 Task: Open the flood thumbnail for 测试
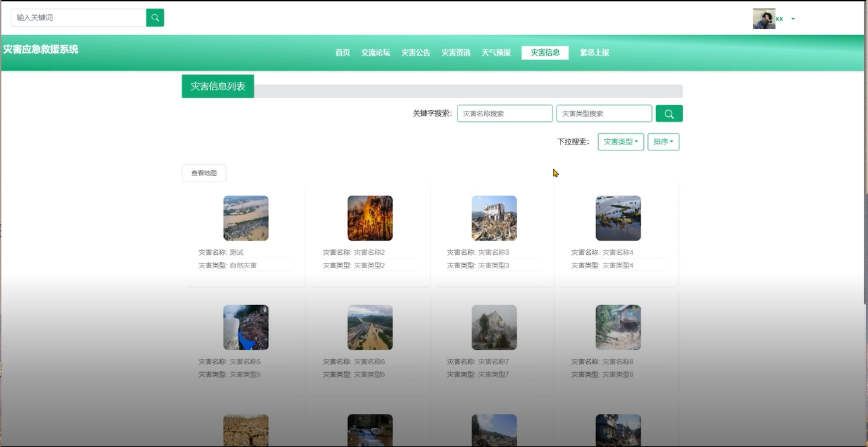(x=246, y=218)
